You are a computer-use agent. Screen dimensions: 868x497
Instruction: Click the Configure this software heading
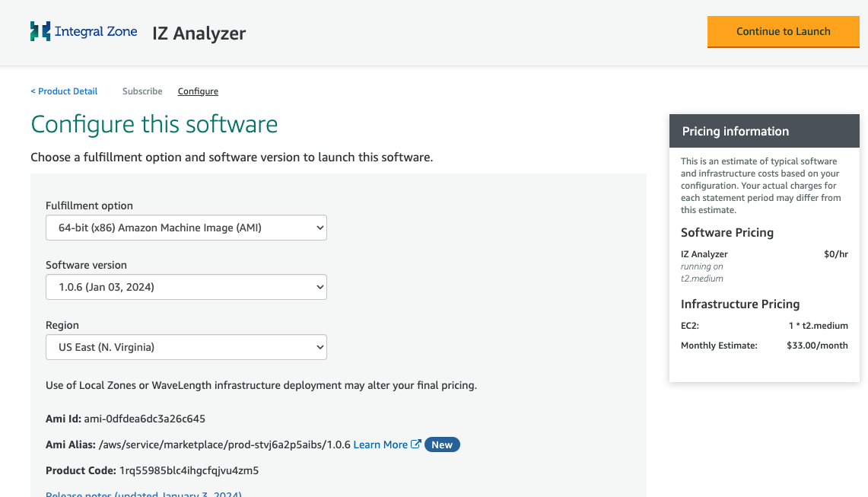[154, 124]
